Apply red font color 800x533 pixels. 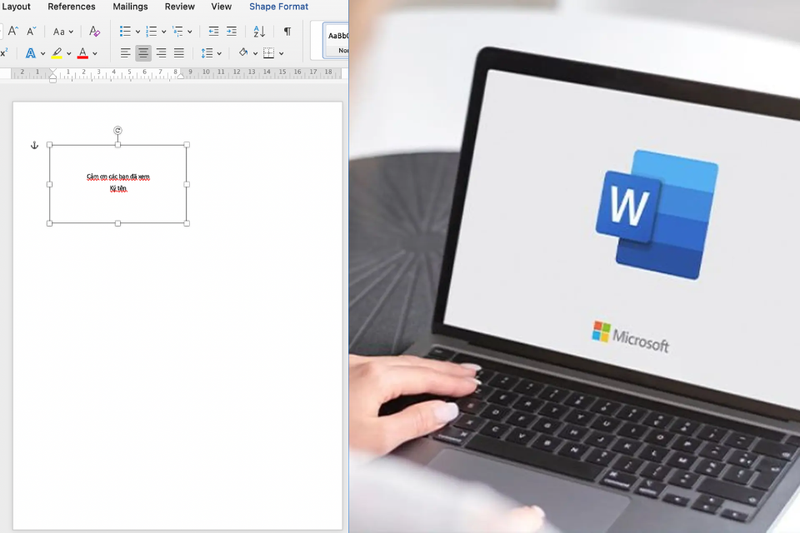tap(83, 53)
